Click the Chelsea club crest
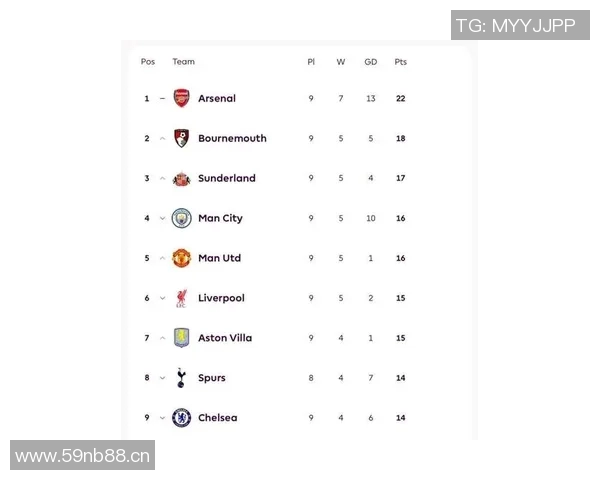 [x=181, y=418]
